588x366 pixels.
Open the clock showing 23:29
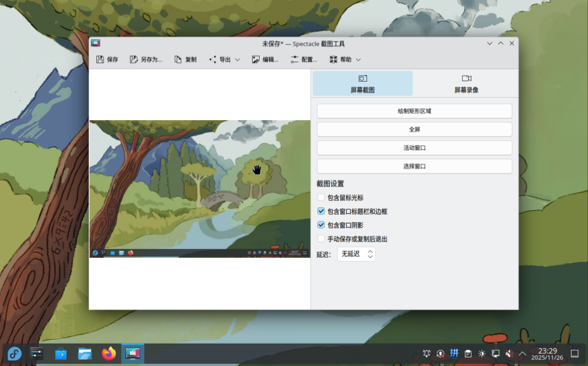coord(547,353)
